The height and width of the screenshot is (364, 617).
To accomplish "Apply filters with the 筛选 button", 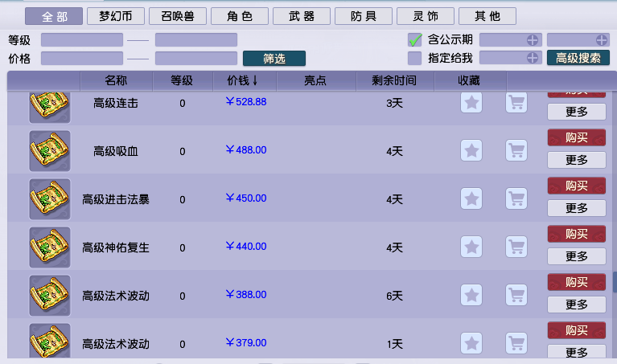I will click(274, 59).
